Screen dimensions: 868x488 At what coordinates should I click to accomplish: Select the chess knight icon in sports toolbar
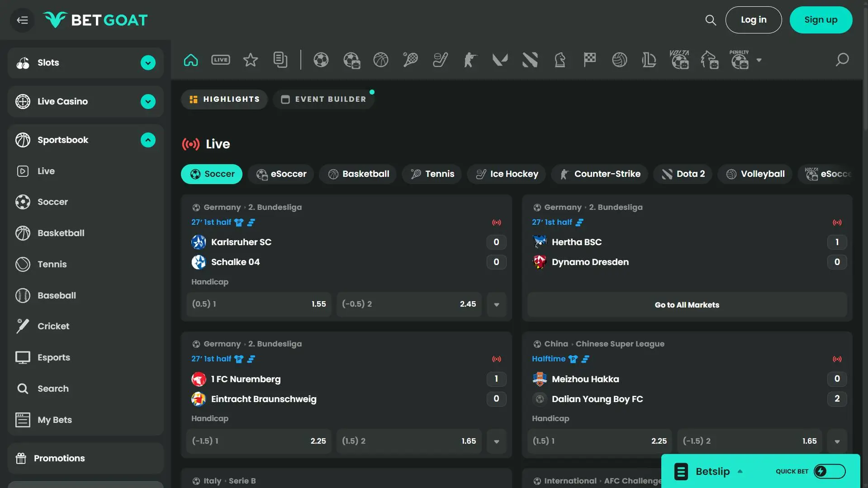(x=560, y=60)
